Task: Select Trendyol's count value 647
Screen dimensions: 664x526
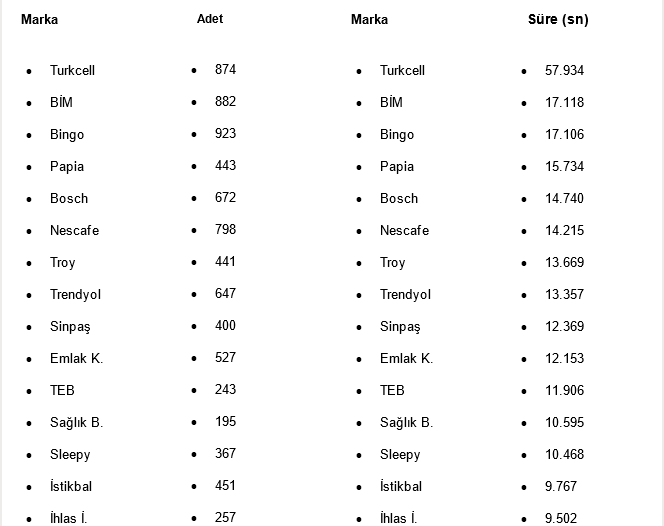Action: pos(225,294)
